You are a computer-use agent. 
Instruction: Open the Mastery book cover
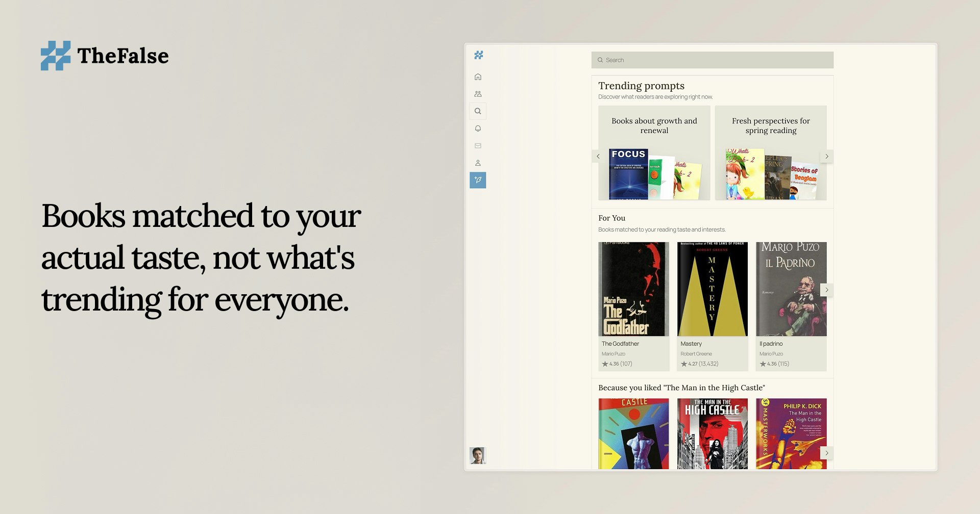point(712,289)
